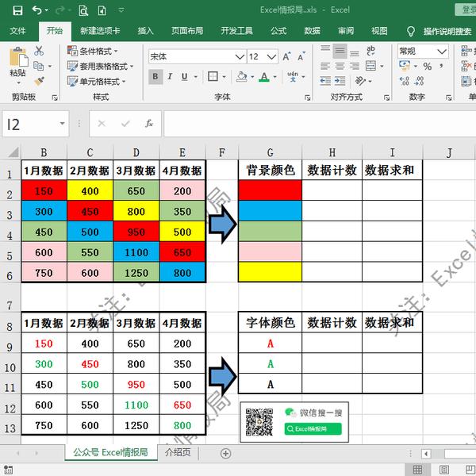Open the Name Box dropdown arrow
Image resolution: width=476 pixels, height=476 pixels.
point(62,124)
